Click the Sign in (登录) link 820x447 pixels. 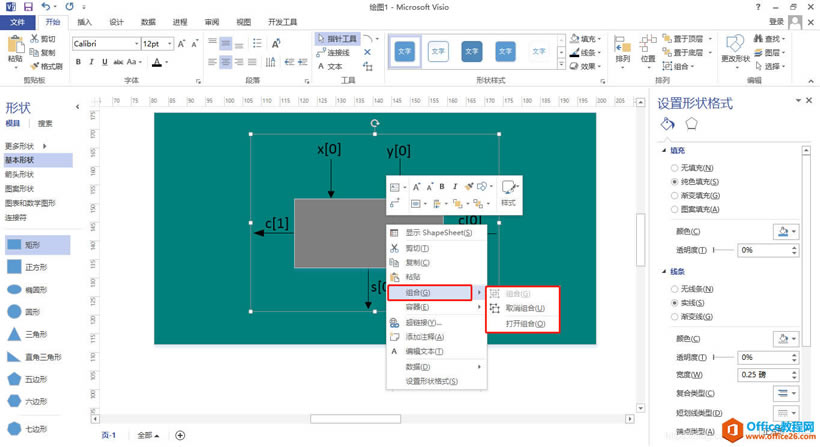pyautogui.click(x=776, y=21)
